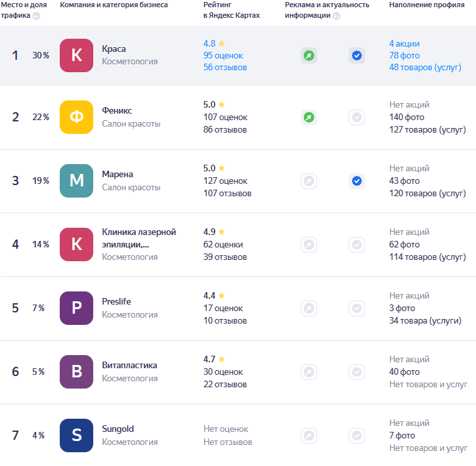Viewport: 476px width, 466px height.
Task: Click the grey verified badge for Preslife
Action: tap(357, 308)
